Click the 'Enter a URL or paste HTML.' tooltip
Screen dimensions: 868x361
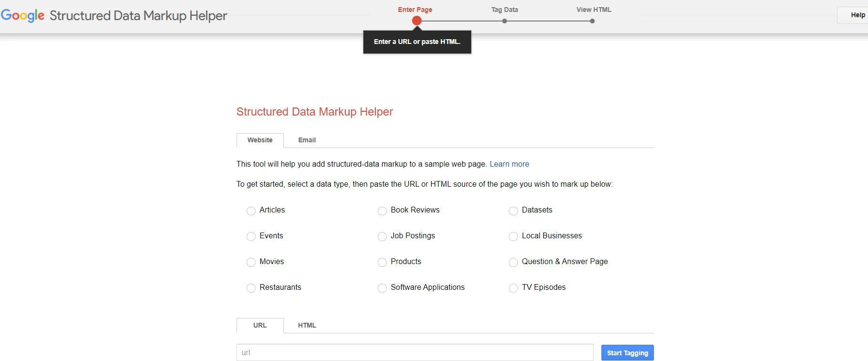417,42
